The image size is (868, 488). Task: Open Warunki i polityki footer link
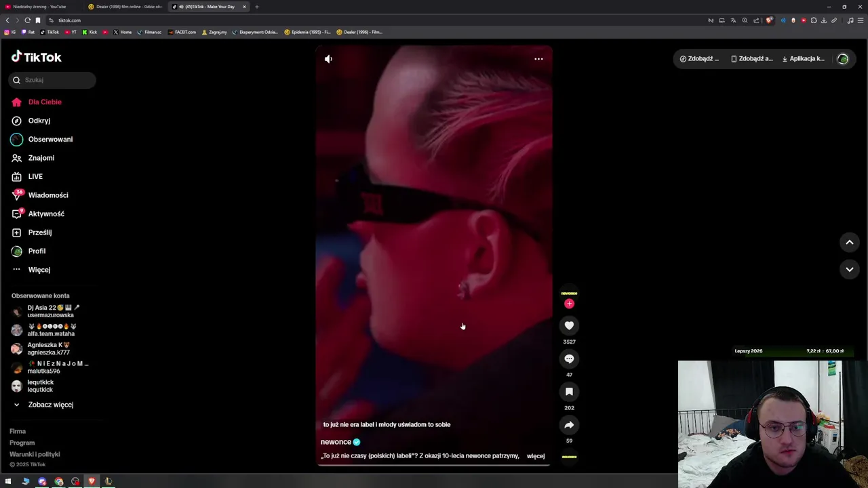point(35,454)
